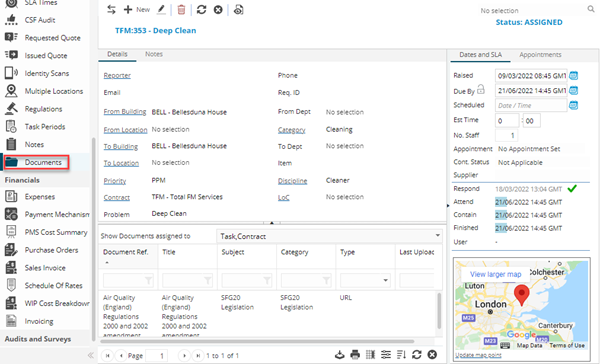Click the Document Ref. filter icon
600x364 pixels.
(x=148, y=281)
